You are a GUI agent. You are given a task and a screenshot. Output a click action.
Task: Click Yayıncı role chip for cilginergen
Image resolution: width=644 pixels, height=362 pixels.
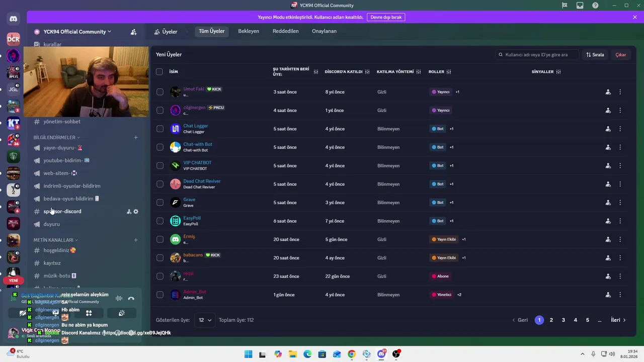(x=441, y=110)
